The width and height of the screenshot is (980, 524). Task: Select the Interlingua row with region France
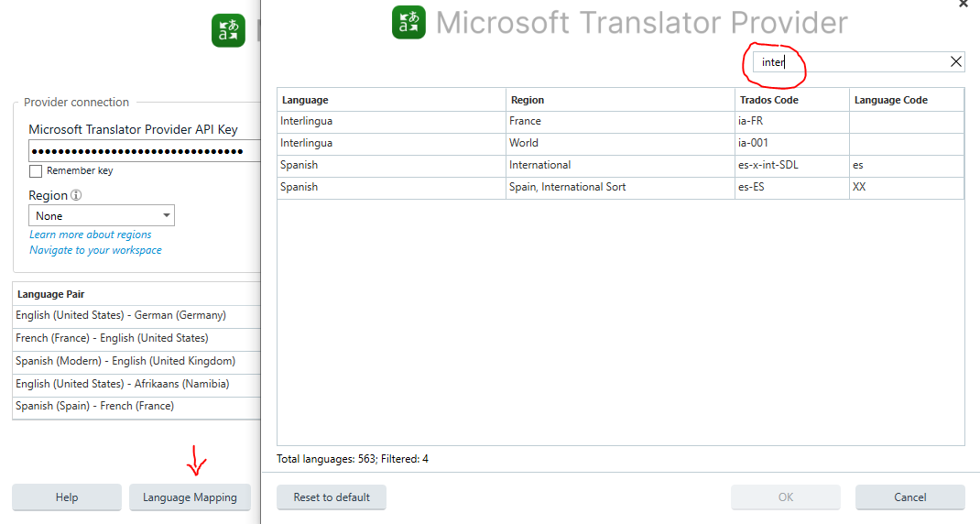coord(621,121)
